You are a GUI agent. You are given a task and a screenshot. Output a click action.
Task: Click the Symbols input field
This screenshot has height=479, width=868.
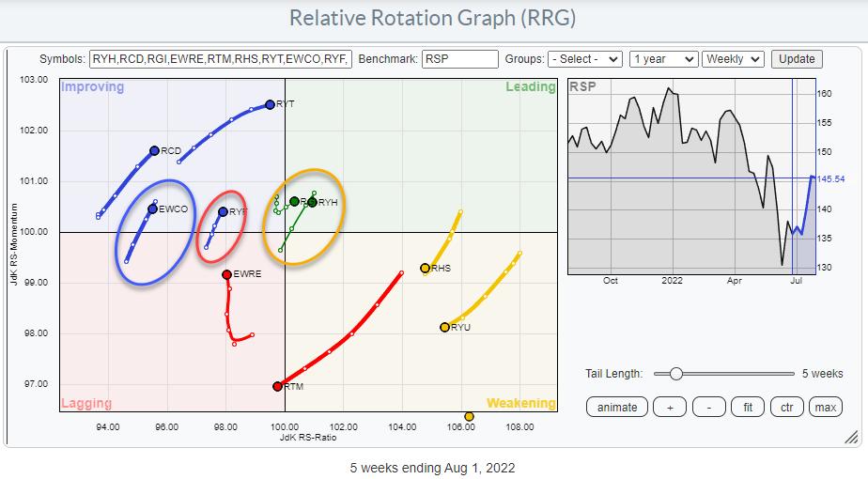[221, 58]
